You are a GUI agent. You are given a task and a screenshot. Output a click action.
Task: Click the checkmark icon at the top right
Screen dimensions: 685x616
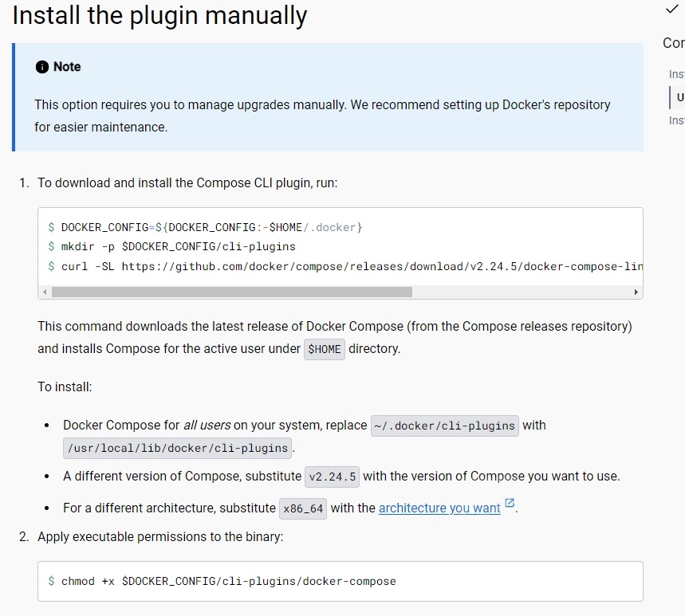(673, 10)
